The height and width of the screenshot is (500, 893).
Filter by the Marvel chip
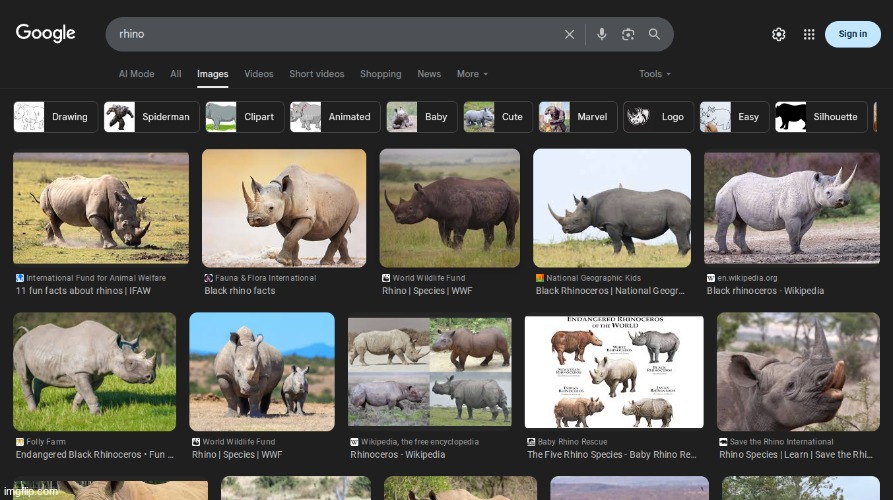tap(577, 117)
